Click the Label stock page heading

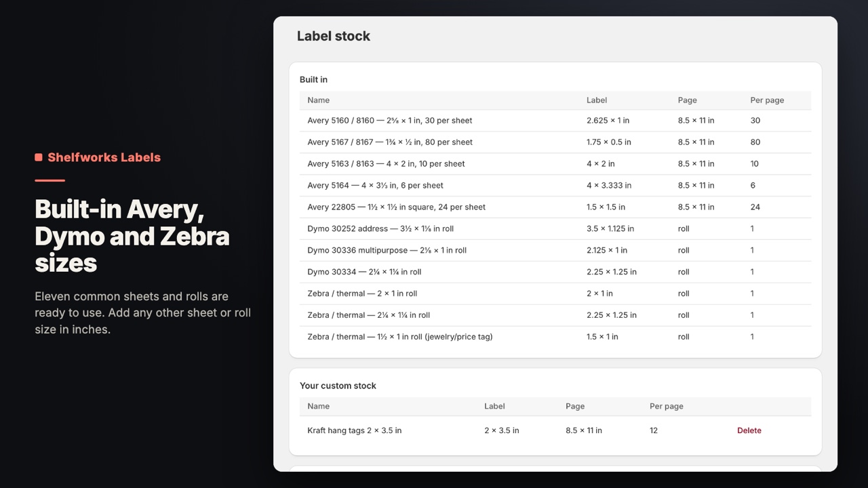(334, 37)
